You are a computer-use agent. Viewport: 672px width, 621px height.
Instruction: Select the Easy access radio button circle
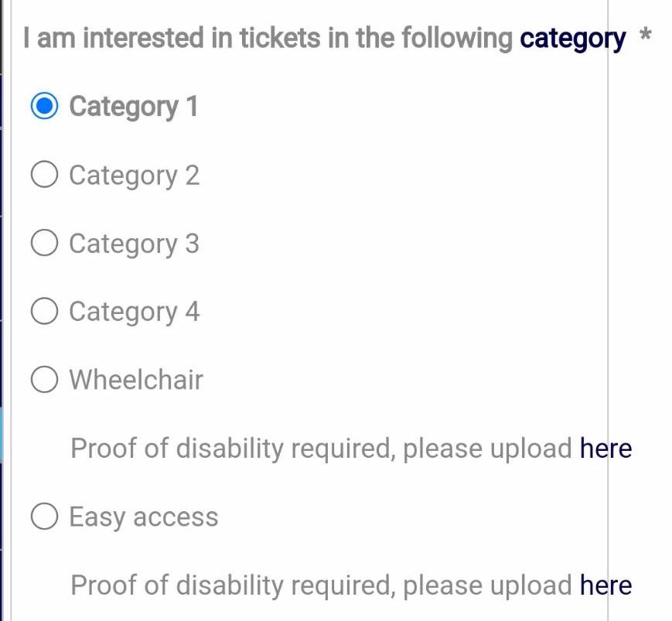point(45,517)
